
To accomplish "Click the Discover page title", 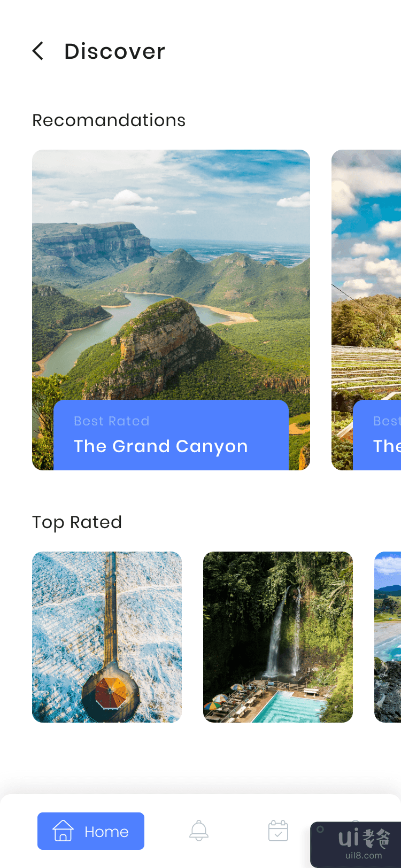I will pos(114,51).
